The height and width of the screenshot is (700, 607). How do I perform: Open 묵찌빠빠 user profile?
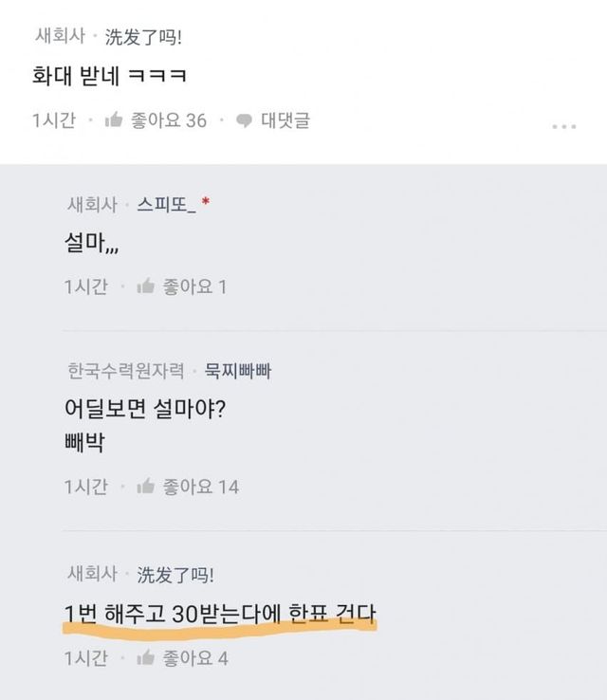(238, 371)
